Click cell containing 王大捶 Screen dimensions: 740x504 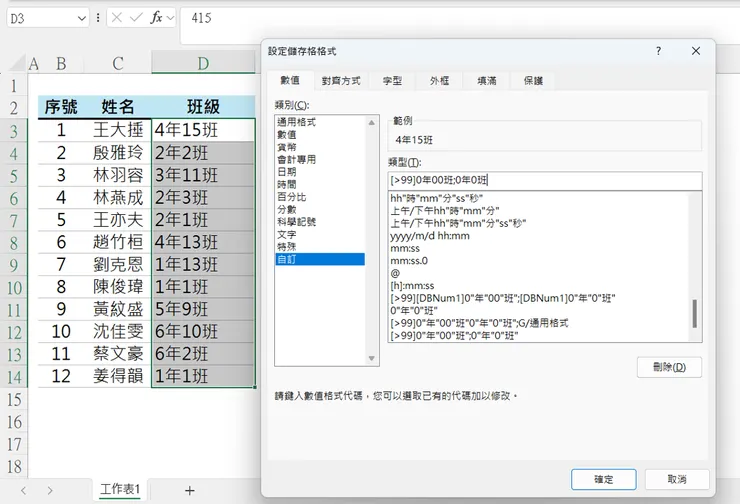pos(118,130)
